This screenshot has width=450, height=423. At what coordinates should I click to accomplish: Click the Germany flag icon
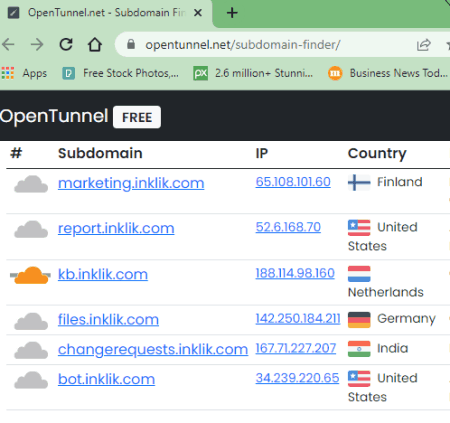[359, 320]
